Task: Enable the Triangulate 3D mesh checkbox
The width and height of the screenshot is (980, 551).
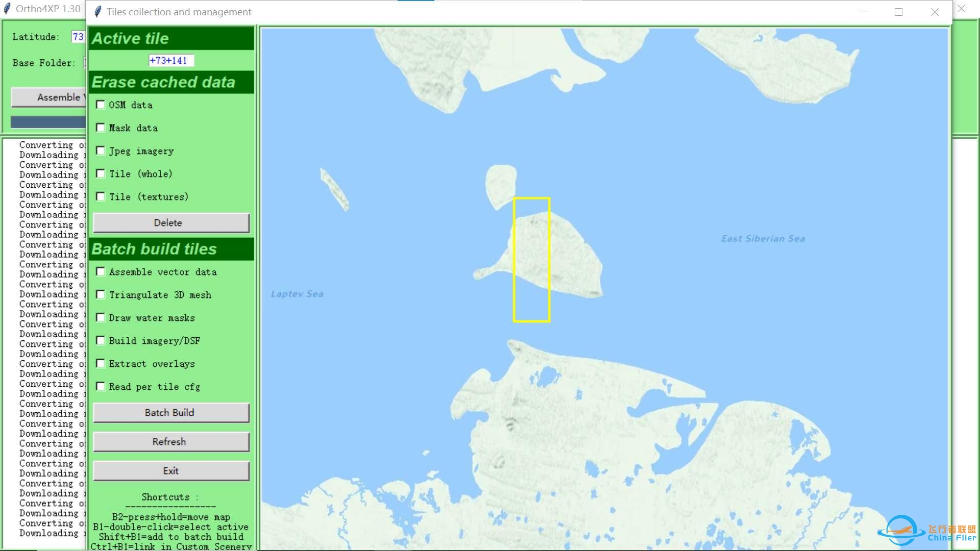Action: coord(101,295)
